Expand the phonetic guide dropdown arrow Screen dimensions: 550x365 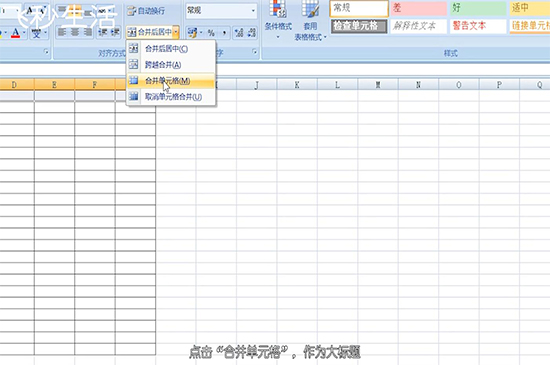pos(46,33)
